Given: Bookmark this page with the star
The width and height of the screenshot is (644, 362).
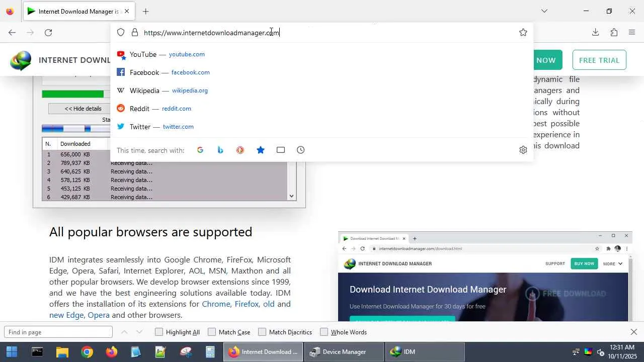Looking at the screenshot, I should (x=523, y=33).
